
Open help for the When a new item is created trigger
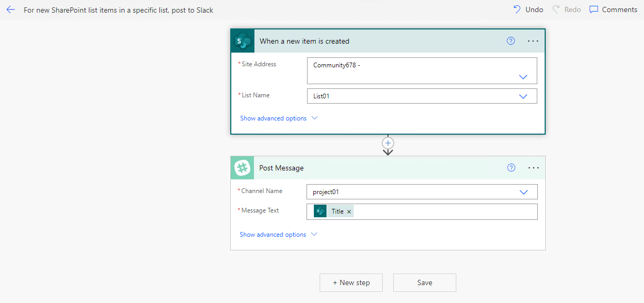coord(510,41)
